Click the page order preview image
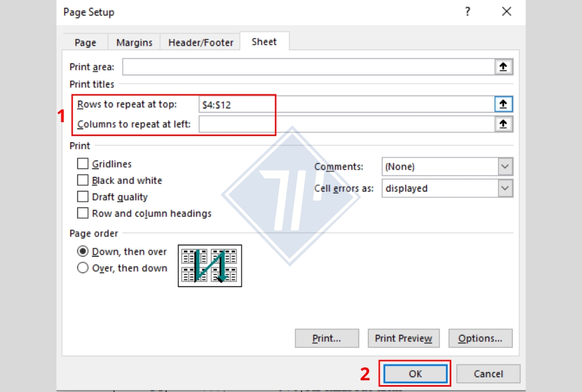 tap(210, 266)
